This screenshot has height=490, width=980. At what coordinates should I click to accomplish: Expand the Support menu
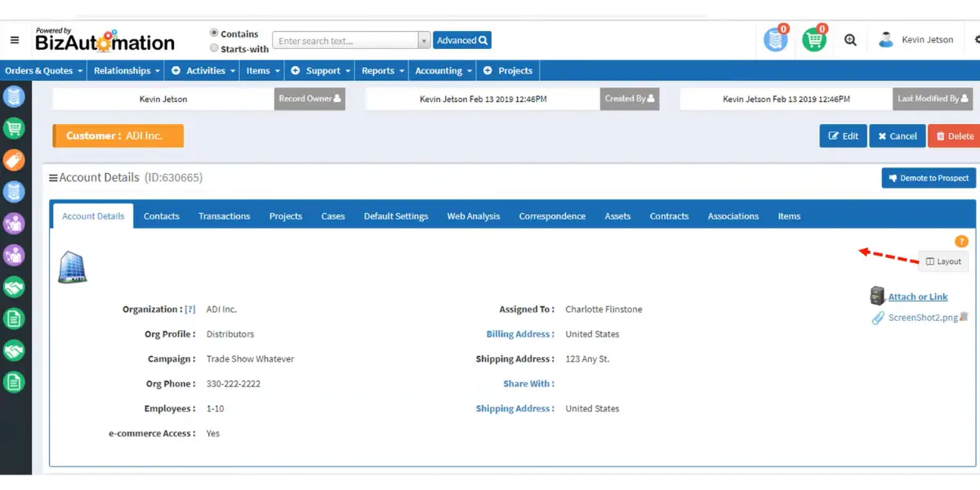click(321, 71)
